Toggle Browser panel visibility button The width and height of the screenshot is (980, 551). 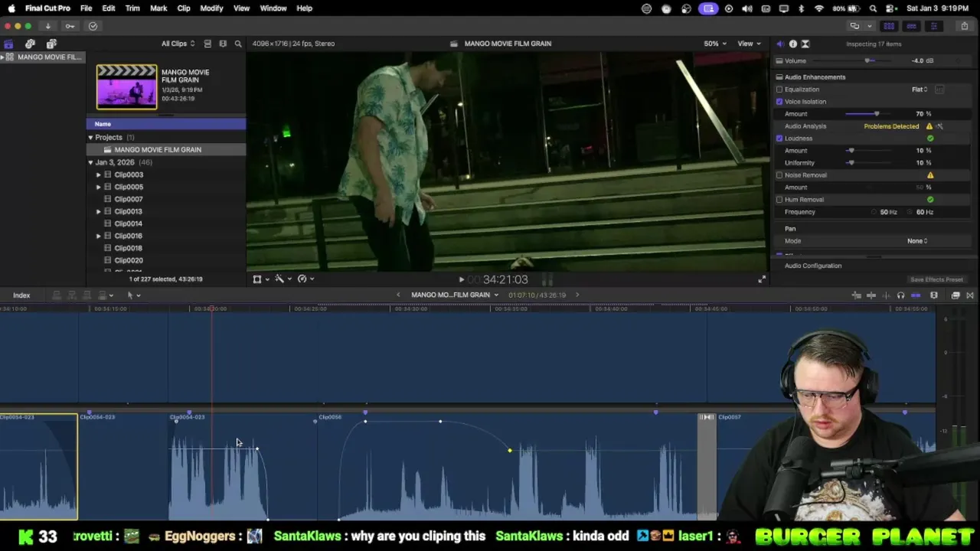coord(889,26)
